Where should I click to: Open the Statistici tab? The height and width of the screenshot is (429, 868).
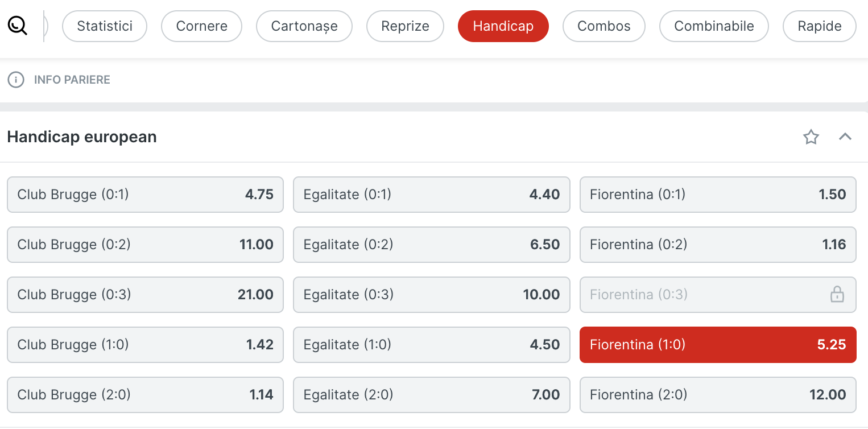(105, 26)
